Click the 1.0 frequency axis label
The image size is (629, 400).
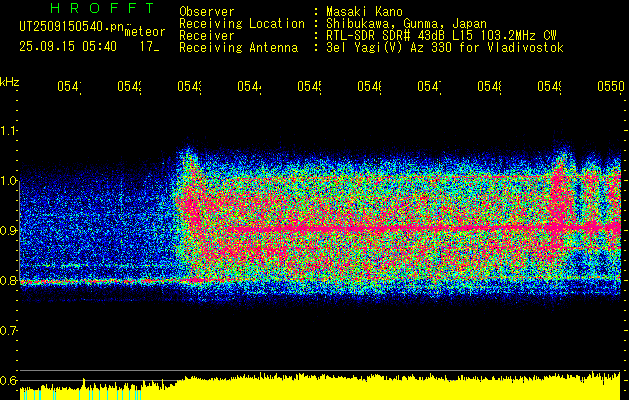(x=9, y=181)
